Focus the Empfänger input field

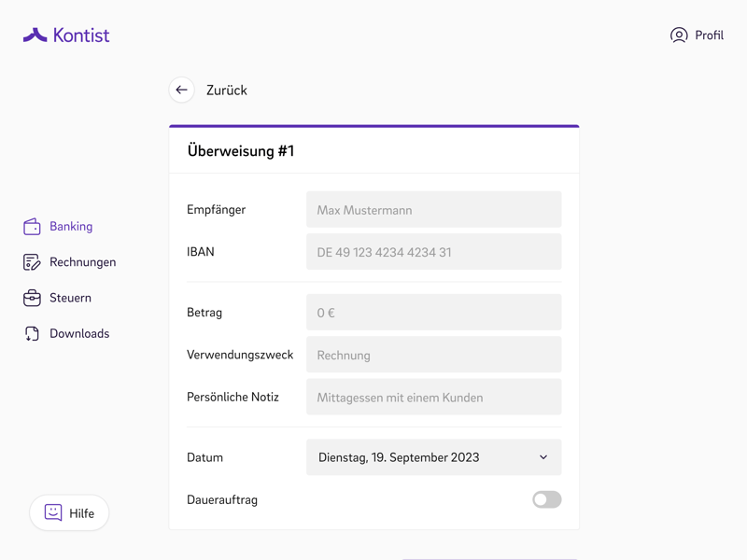click(x=433, y=210)
